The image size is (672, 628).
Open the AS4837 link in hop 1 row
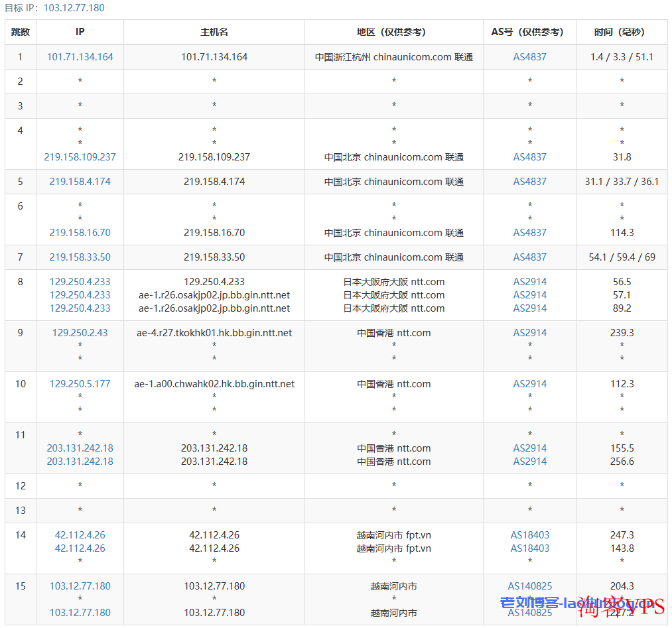point(530,57)
